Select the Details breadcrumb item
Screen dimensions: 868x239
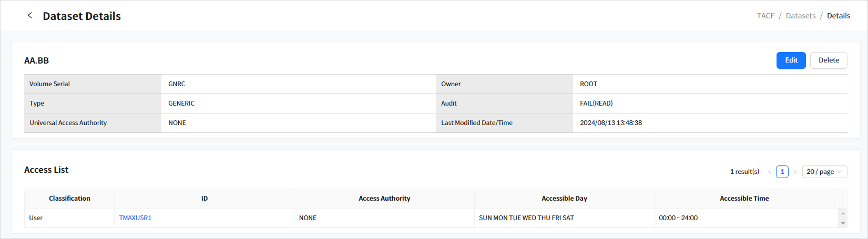coord(838,16)
